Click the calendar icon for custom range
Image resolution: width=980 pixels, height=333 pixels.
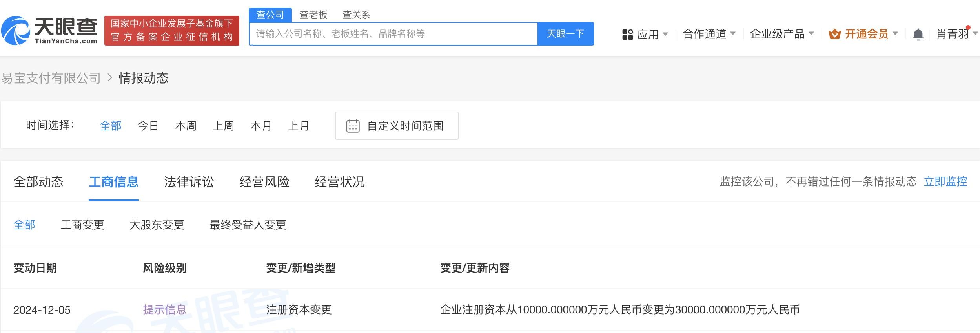353,126
